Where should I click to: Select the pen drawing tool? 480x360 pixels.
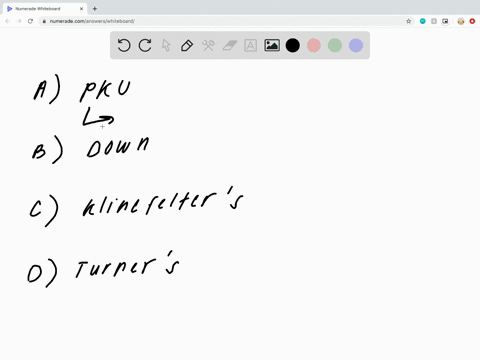[187, 45]
